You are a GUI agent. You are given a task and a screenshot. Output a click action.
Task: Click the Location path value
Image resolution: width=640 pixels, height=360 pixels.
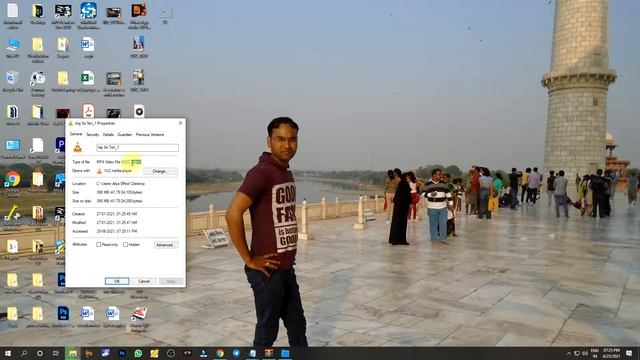pyautogui.click(x=121, y=184)
